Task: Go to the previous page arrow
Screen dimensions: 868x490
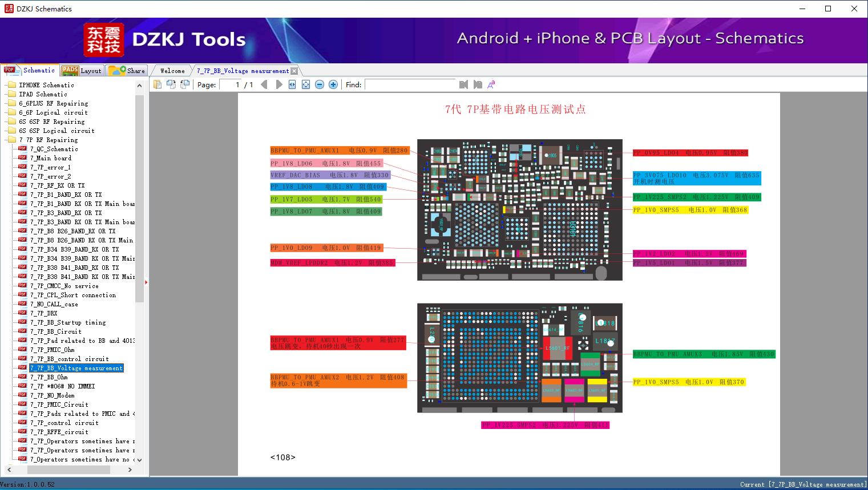Action: [264, 84]
